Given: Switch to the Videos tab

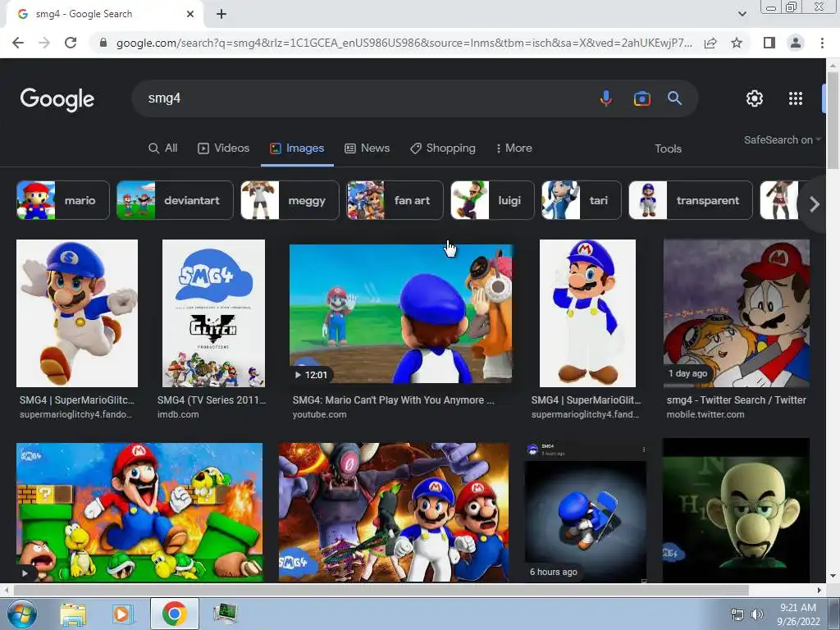Looking at the screenshot, I should click(223, 148).
